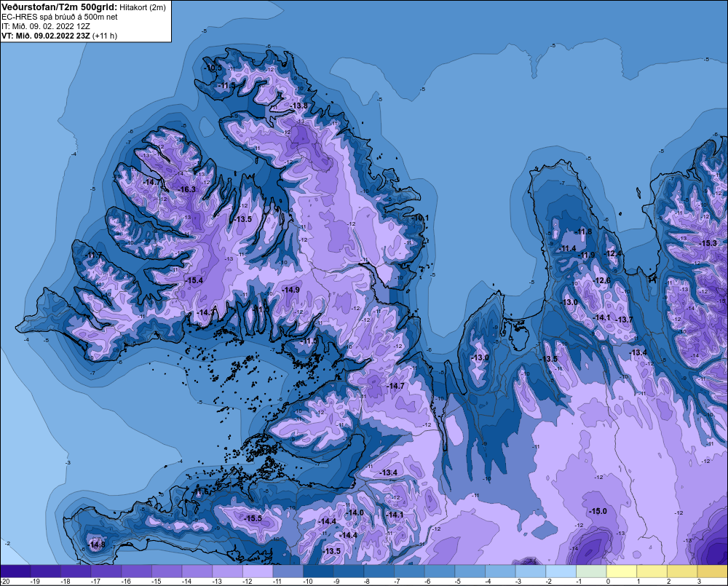Click the lilac legend swatch between -12 and -11
728x586 pixels.
258,571
